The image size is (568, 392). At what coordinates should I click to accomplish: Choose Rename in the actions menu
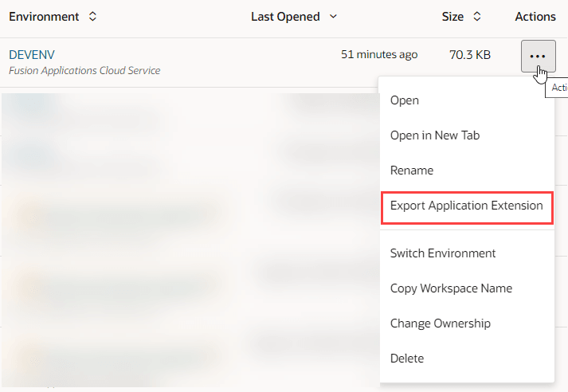(x=412, y=171)
